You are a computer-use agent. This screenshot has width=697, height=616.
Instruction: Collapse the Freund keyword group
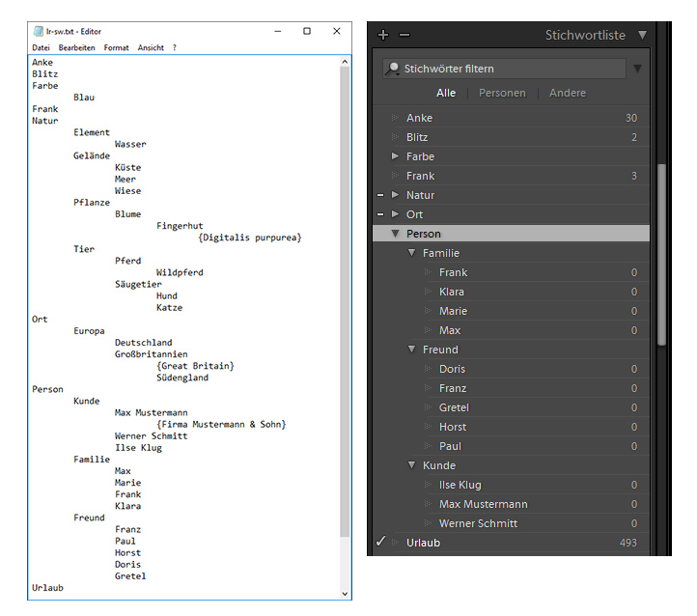411,349
